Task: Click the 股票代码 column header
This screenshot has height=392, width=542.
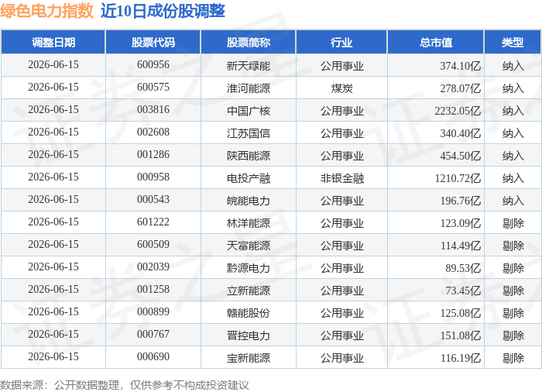Action: tap(153, 42)
